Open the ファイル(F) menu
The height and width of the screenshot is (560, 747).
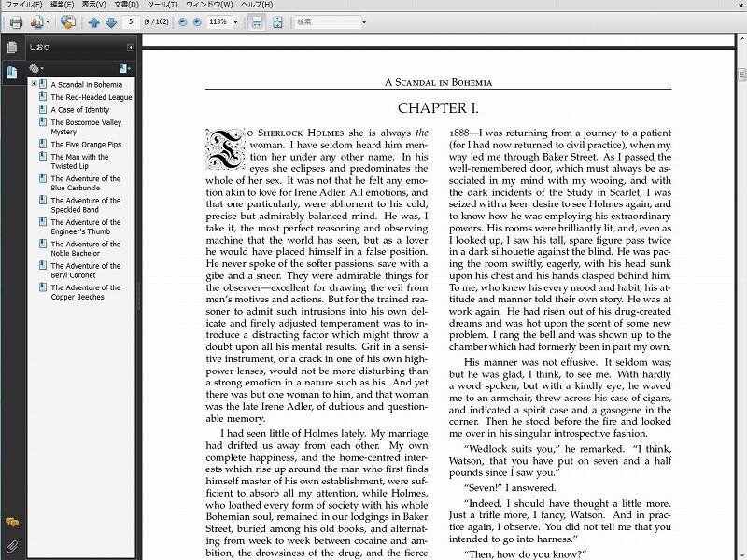tap(23, 5)
